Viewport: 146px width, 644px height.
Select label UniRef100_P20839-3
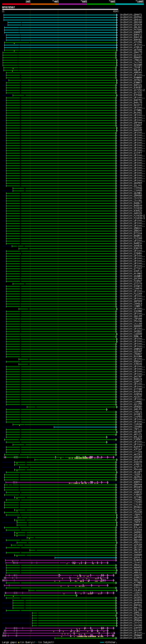coord(132,218)
